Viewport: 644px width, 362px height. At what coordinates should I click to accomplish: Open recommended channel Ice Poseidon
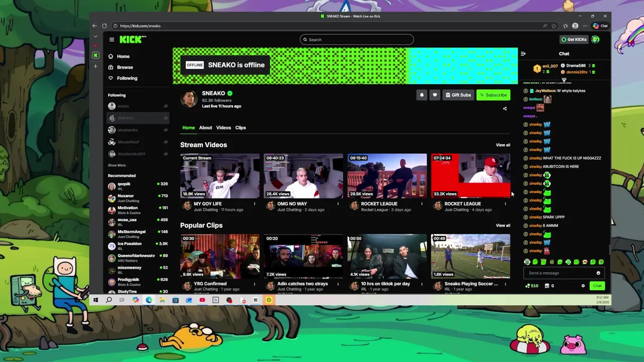coord(138,246)
